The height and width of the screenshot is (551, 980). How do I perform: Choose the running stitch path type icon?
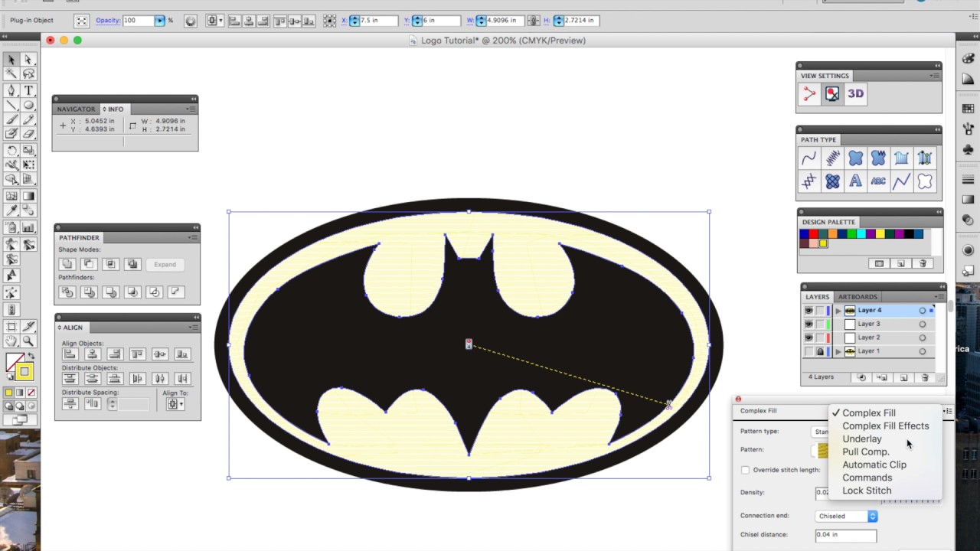coord(809,158)
